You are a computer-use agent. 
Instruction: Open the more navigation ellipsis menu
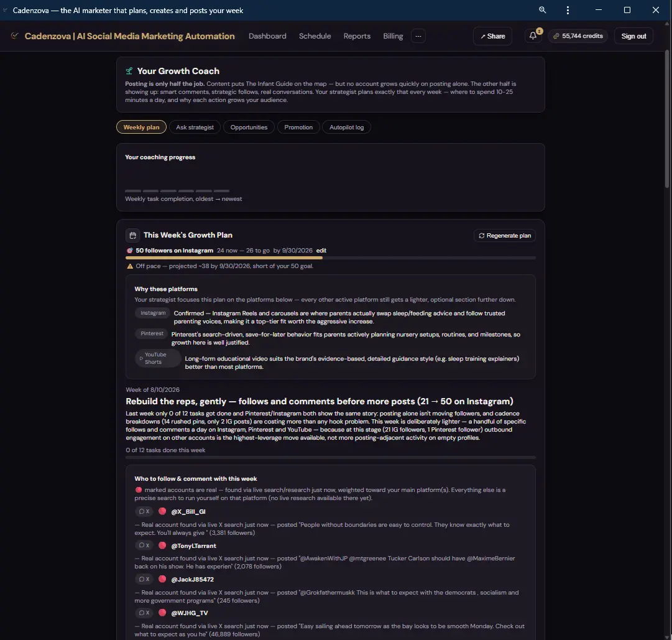[418, 37]
